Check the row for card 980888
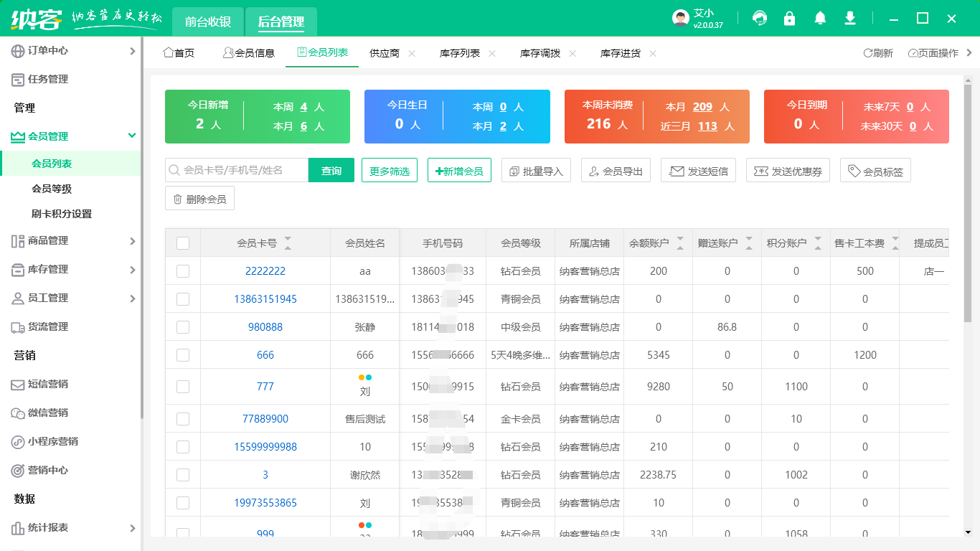 coord(183,327)
